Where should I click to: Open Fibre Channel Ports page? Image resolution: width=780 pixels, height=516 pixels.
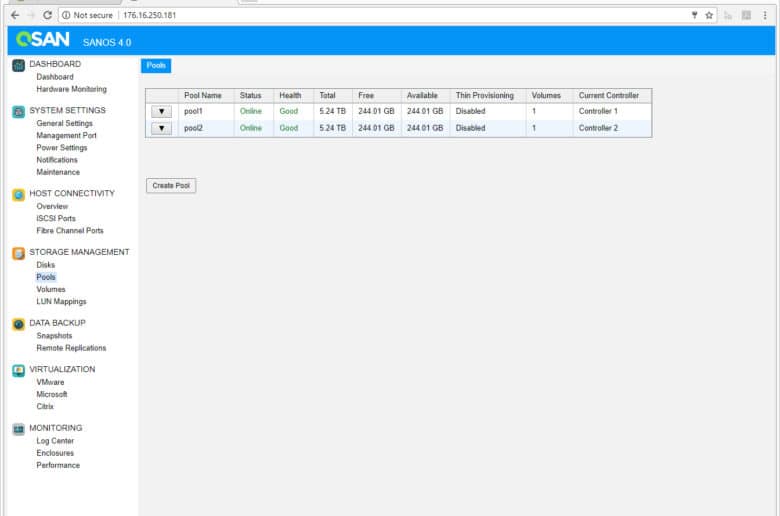click(70, 231)
